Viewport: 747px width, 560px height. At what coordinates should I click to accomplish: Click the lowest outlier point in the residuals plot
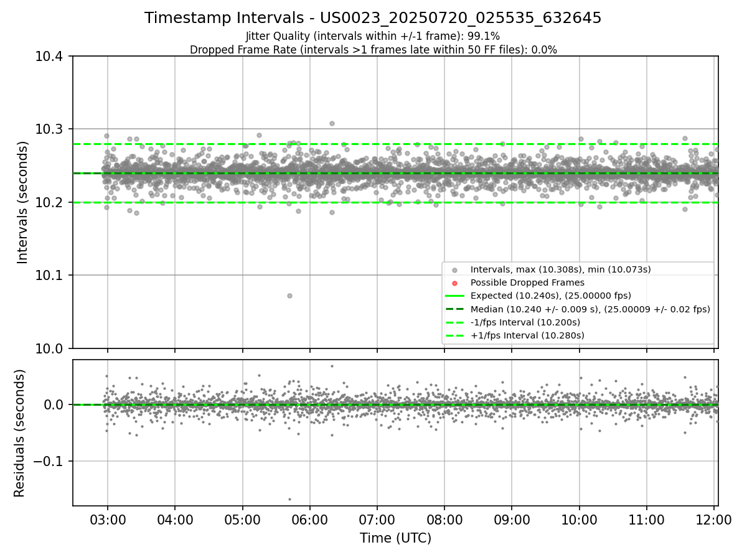click(x=289, y=499)
